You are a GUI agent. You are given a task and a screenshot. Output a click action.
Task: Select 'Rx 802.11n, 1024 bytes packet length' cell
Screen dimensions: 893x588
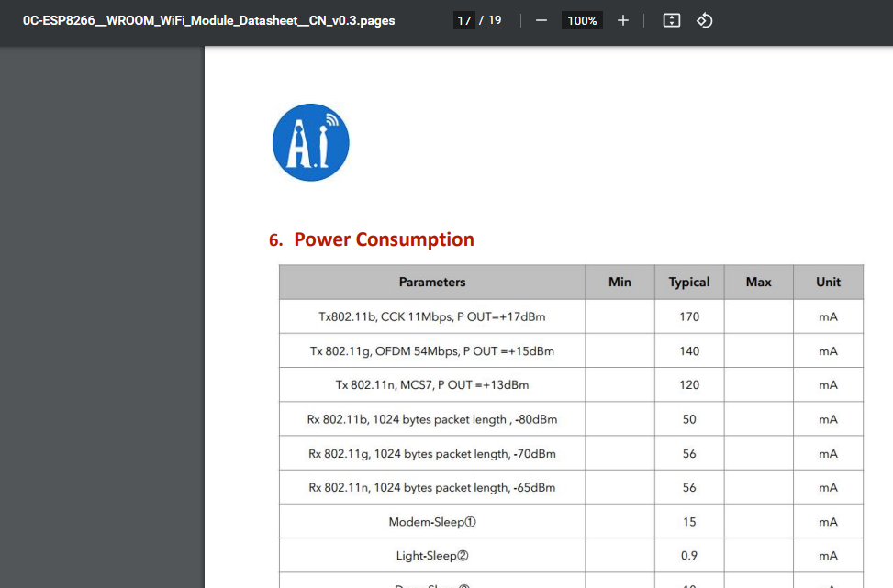coord(431,487)
